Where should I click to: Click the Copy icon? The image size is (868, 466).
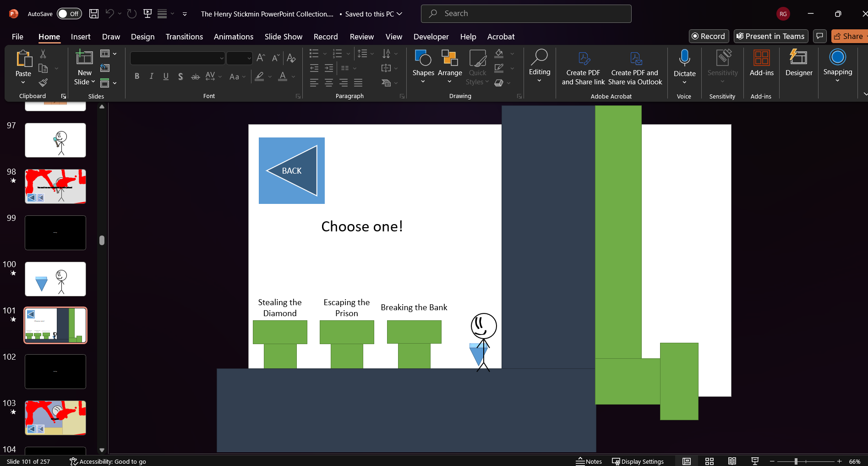click(x=43, y=68)
